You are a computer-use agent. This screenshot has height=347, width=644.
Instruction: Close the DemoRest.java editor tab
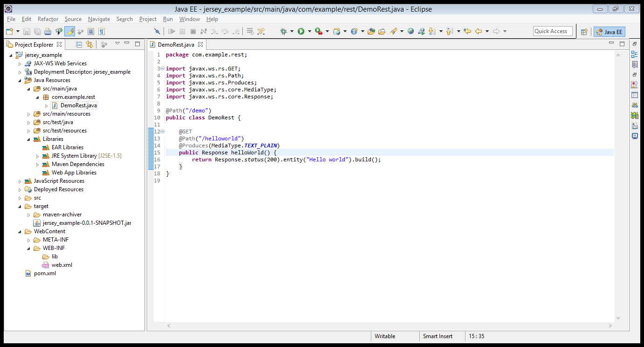[x=200, y=44]
